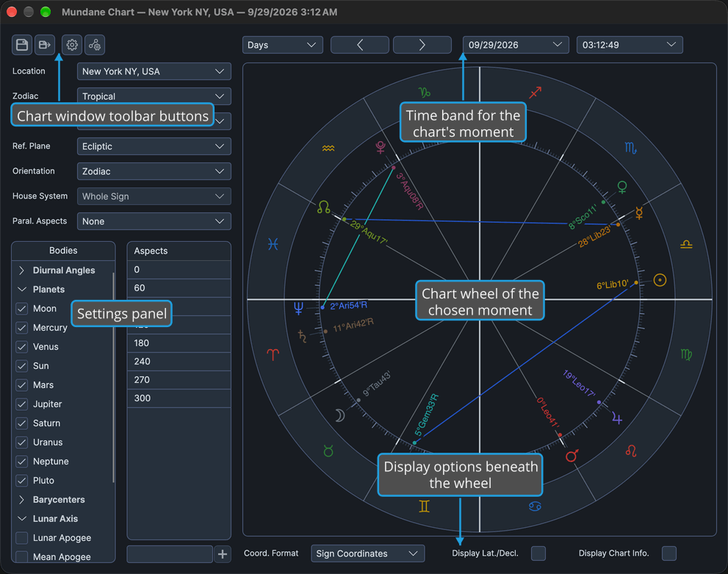Click the Aries sign symbol
Viewport: 728px width, 574px height.
point(273,355)
